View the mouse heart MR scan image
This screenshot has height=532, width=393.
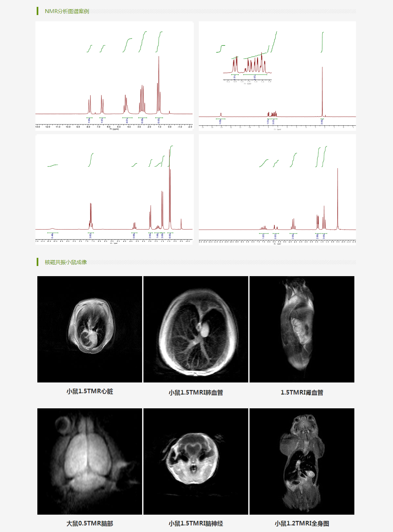(90, 329)
